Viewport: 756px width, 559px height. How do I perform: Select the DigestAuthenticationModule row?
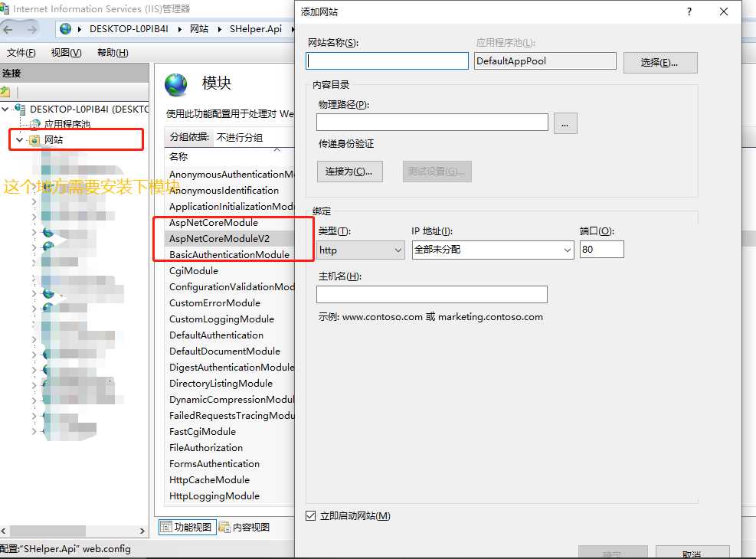[x=231, y=368]
